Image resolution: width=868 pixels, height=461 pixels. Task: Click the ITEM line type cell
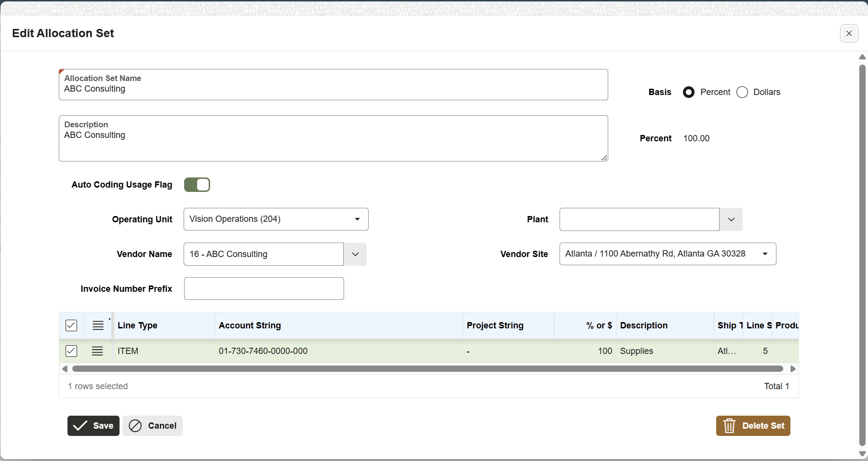[164, 351]
